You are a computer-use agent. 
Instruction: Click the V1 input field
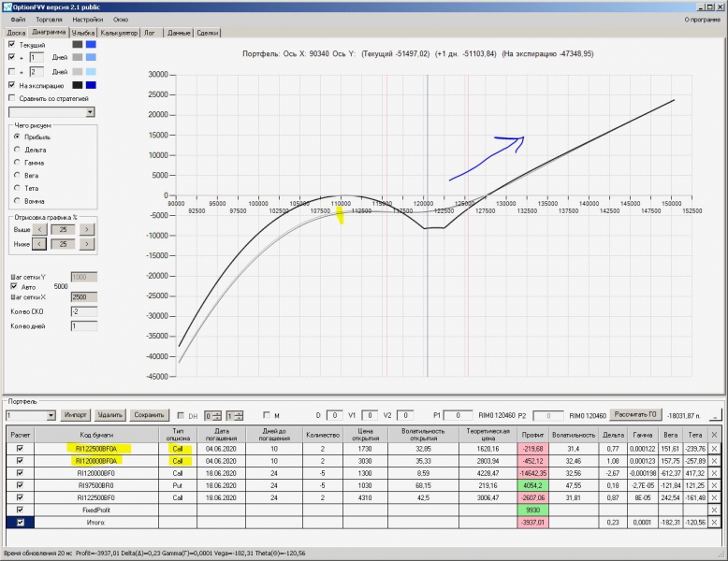(x=370, y=415)
